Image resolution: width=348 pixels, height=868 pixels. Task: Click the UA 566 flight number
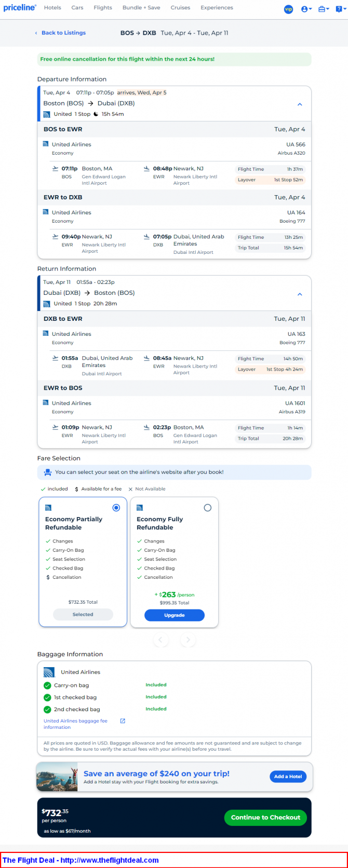296,145
